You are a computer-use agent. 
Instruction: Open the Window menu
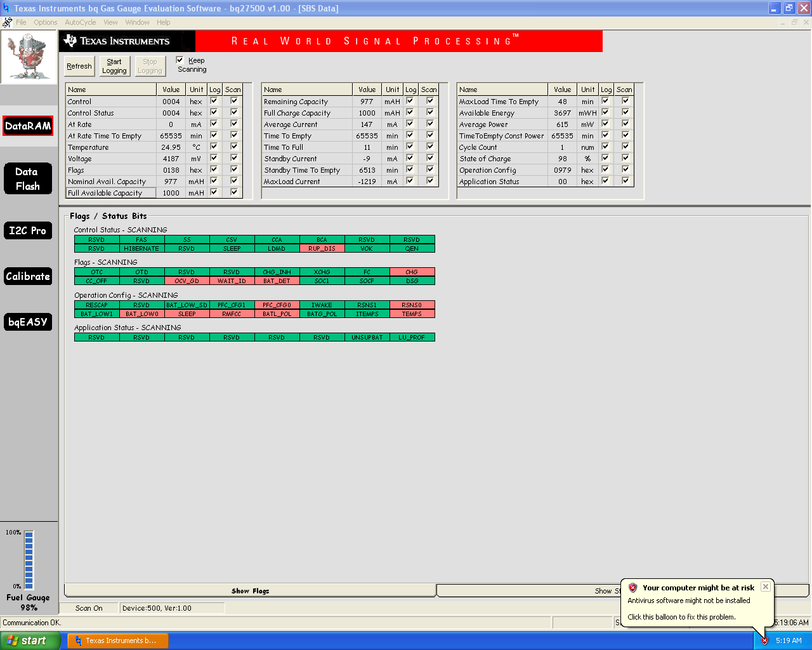[137, 22]
